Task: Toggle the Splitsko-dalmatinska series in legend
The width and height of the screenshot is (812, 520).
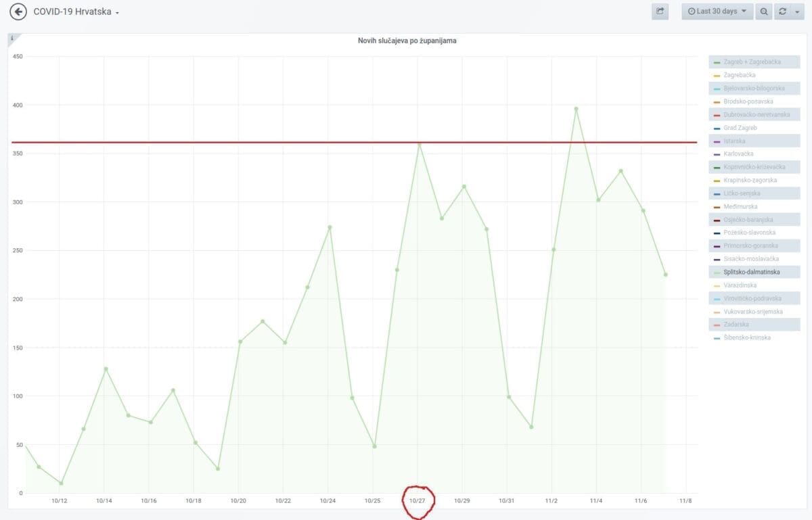Action: (751, 272)
